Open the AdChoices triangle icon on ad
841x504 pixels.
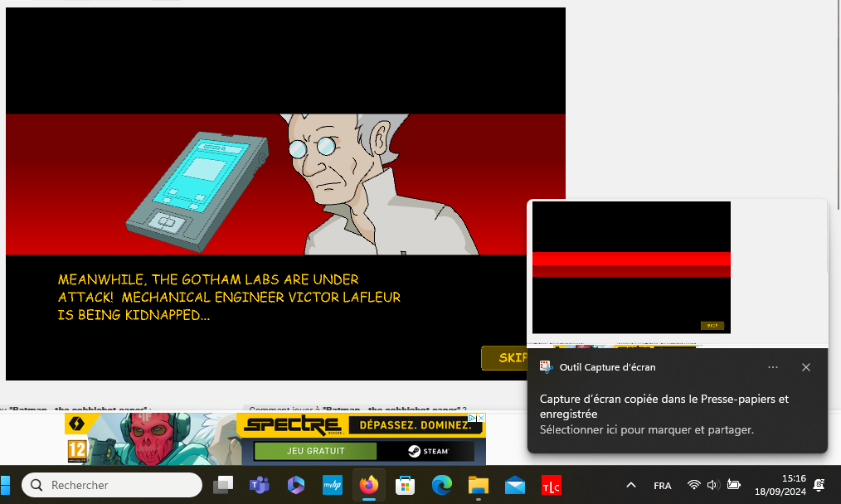click(x=473, y=418)
